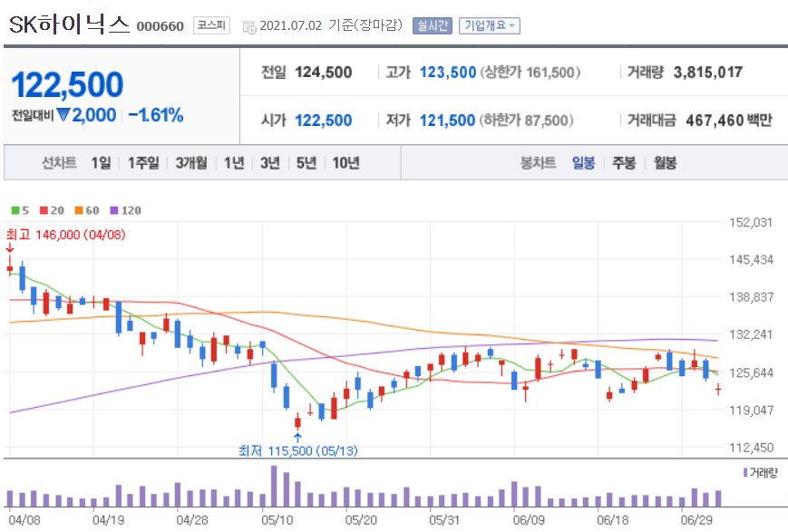788x532 pixels.
Task: Switch to 월봉 monthly candle chart
Action: [665, 163]
